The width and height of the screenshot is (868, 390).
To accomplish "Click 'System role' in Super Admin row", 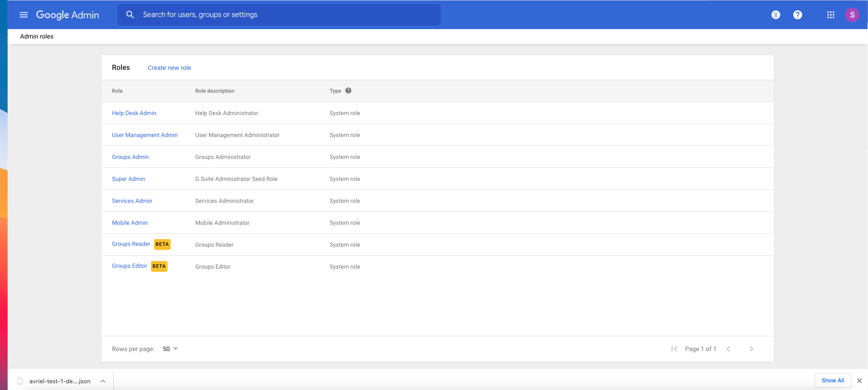I will coord(345,179).
